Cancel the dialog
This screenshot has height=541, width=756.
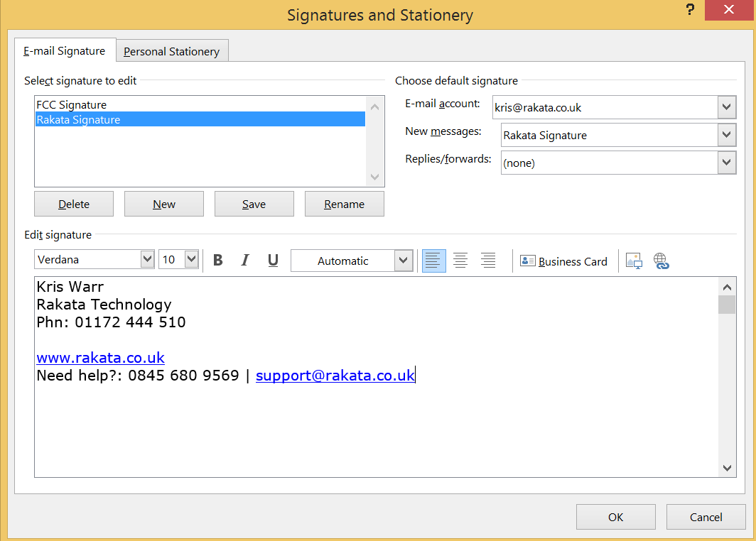706,517
